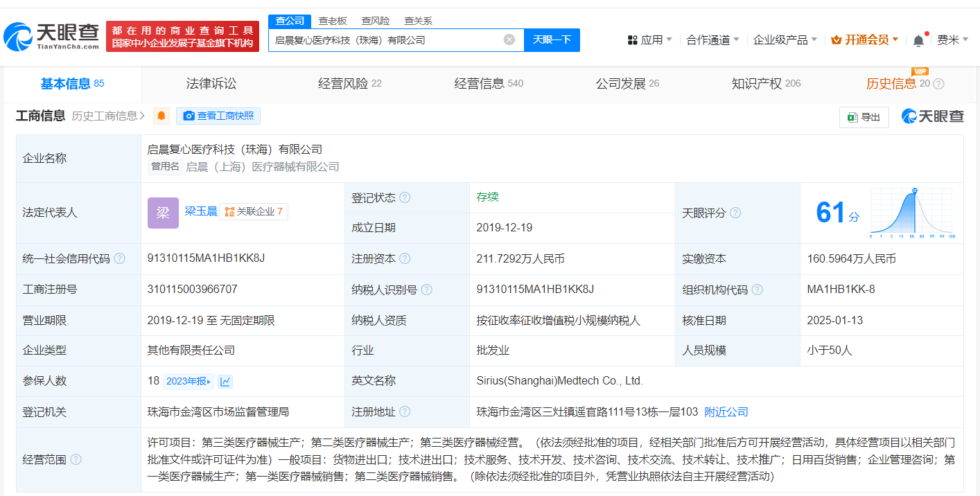Click the help icon beside 历史信息 tab
Viewport: 980px width, 496px height.
938,84
